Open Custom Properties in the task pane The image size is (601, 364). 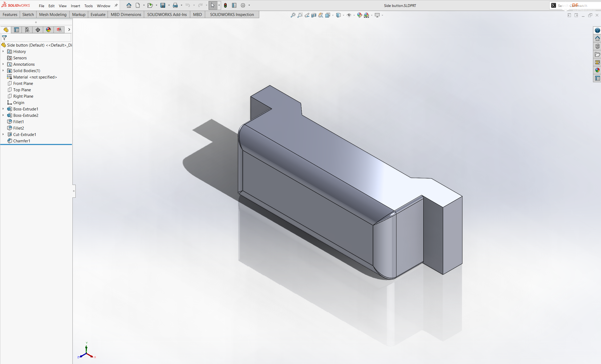[x=598, y=78]
